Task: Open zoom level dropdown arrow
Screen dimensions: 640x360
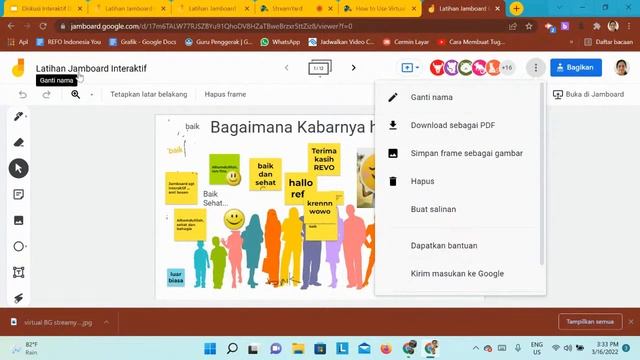Action: [92, 94]
